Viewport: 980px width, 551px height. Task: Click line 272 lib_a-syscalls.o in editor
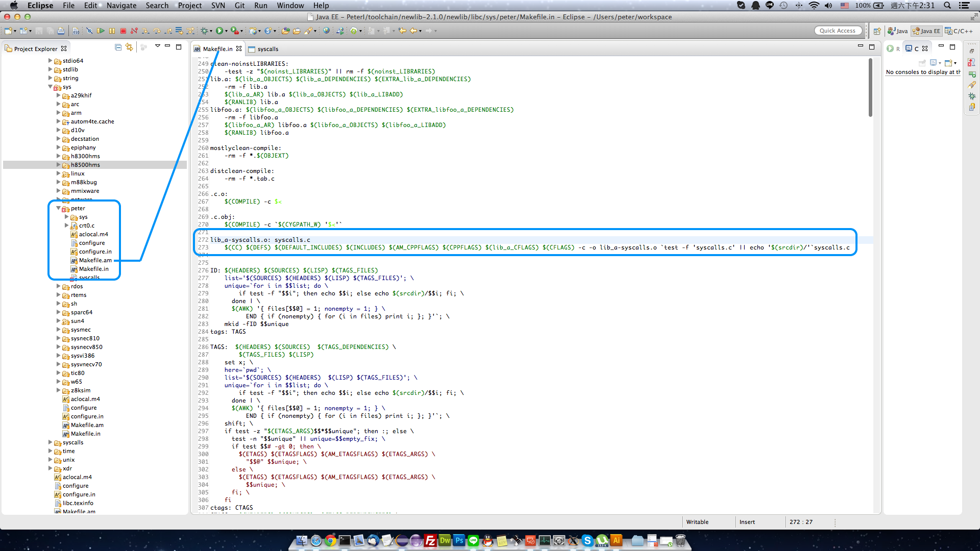pos(260,240)
